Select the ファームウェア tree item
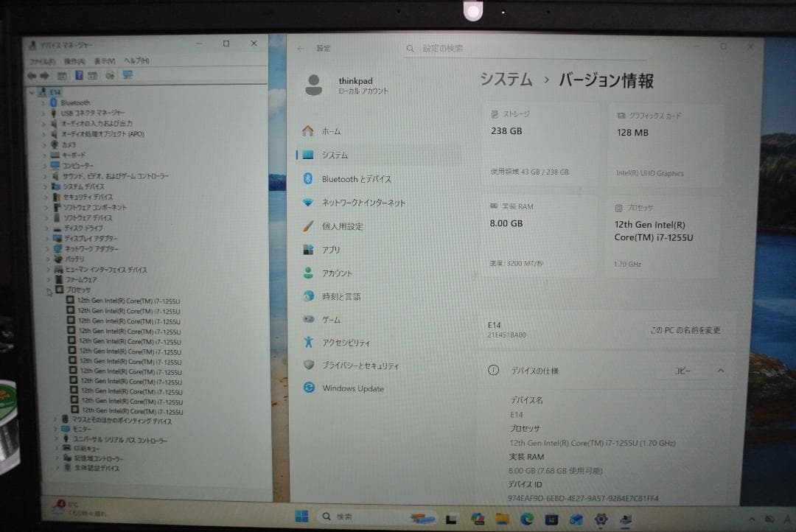 [x=82, y=280]
